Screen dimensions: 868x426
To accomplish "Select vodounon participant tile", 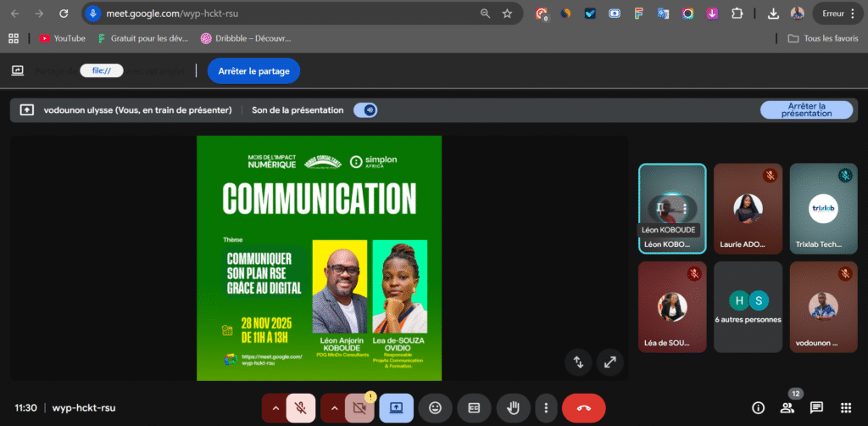I will [x=823, y=307].
